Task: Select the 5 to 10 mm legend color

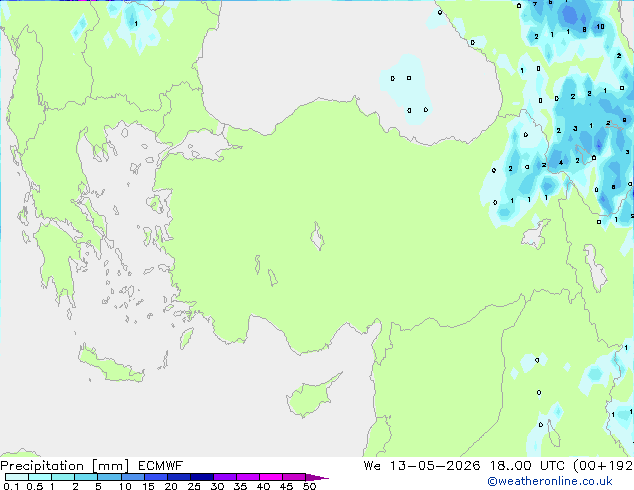Action: coord(109,477)
